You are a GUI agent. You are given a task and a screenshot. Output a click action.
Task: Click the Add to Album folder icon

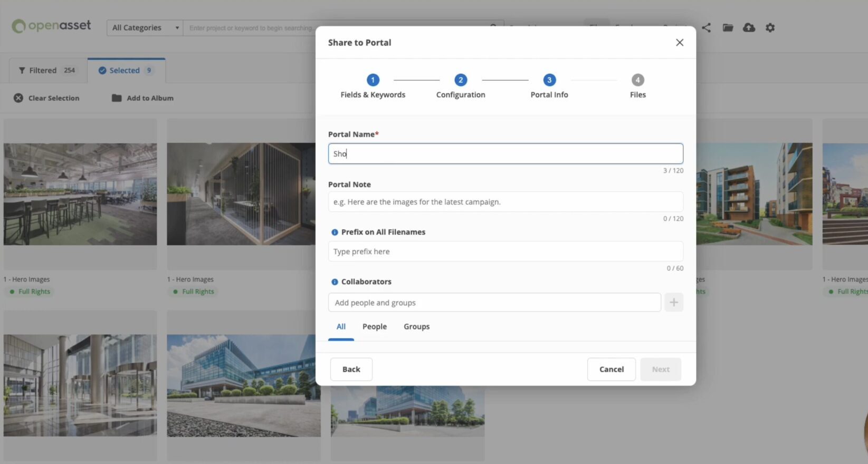(x=117, y=98)
